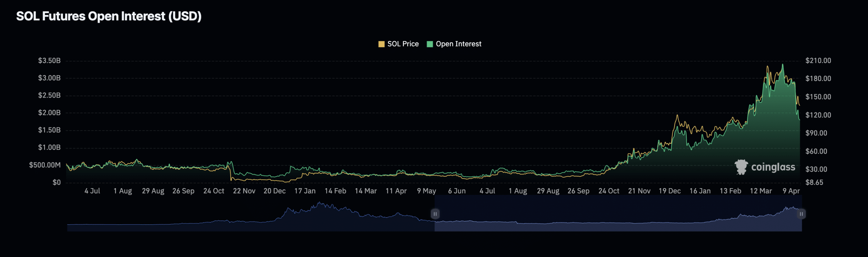The width and height of the screenshot is (868, 257).
Task: Click the $30.00 right axis label
Action: tap(816, 169)
